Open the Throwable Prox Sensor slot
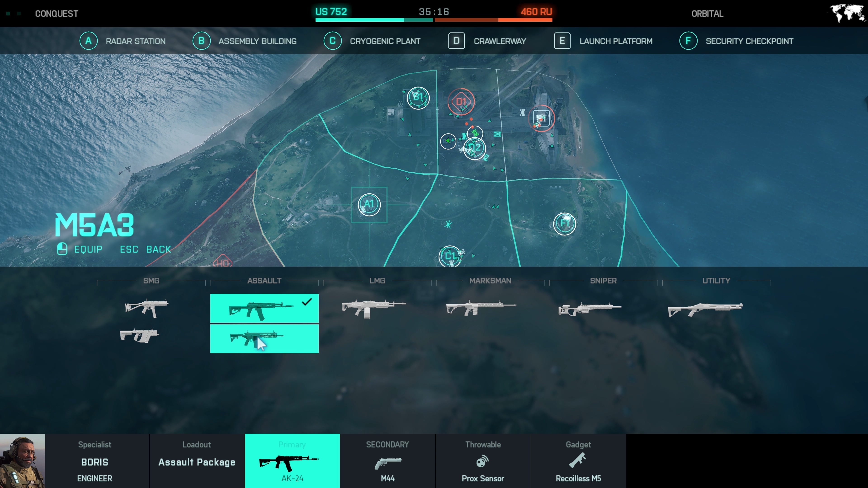 [x=483, y=461]
